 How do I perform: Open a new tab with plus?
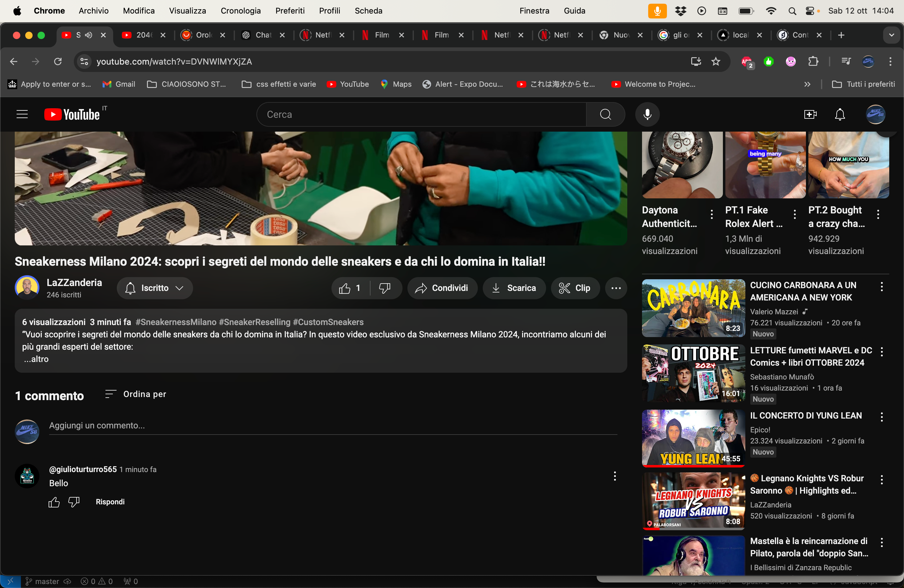841,35
